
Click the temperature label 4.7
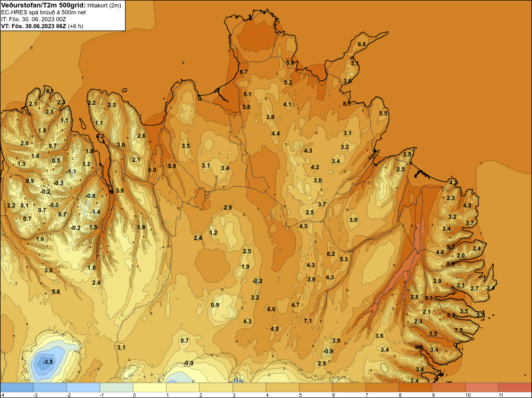[295, 305]
